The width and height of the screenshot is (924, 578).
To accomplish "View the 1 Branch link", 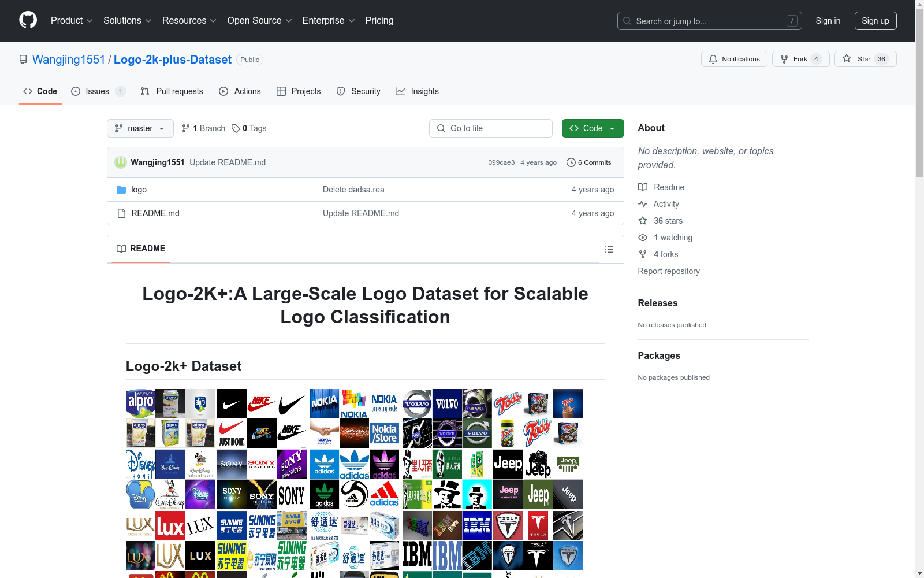I will [203, 128].
